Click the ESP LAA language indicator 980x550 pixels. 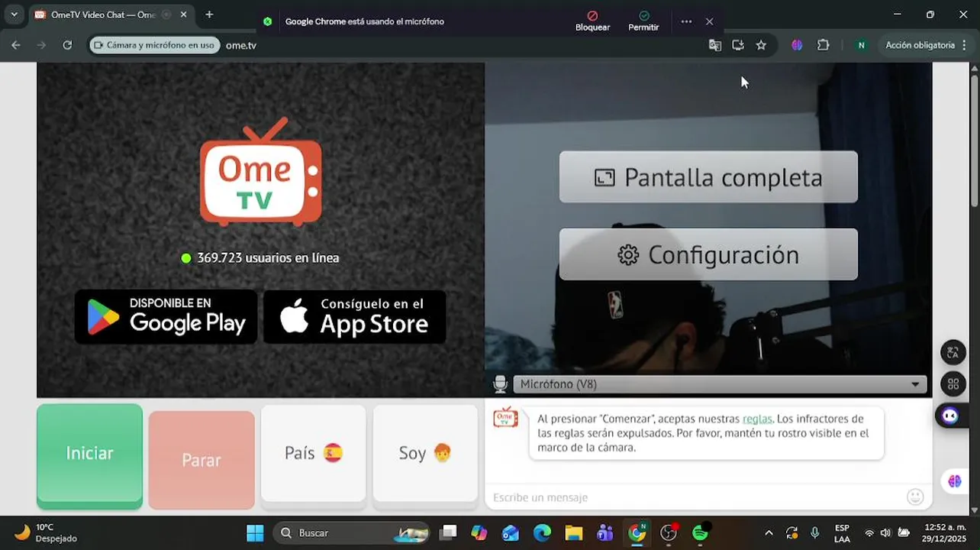coord(842,532)
